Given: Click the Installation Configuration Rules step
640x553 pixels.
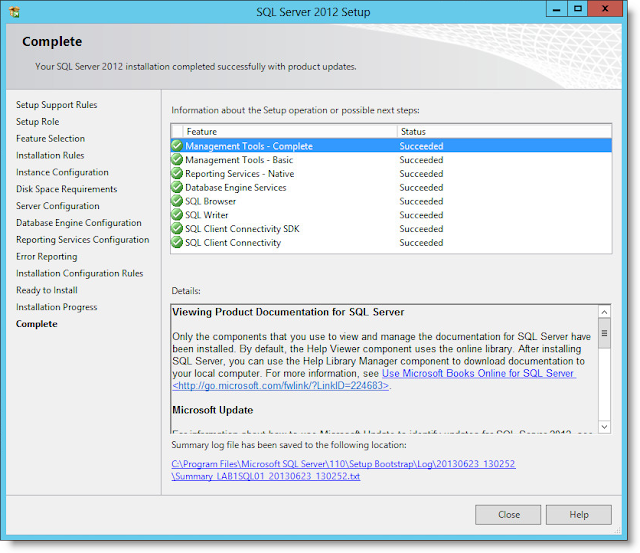Looking at the screenshot, I should [80, 273].
